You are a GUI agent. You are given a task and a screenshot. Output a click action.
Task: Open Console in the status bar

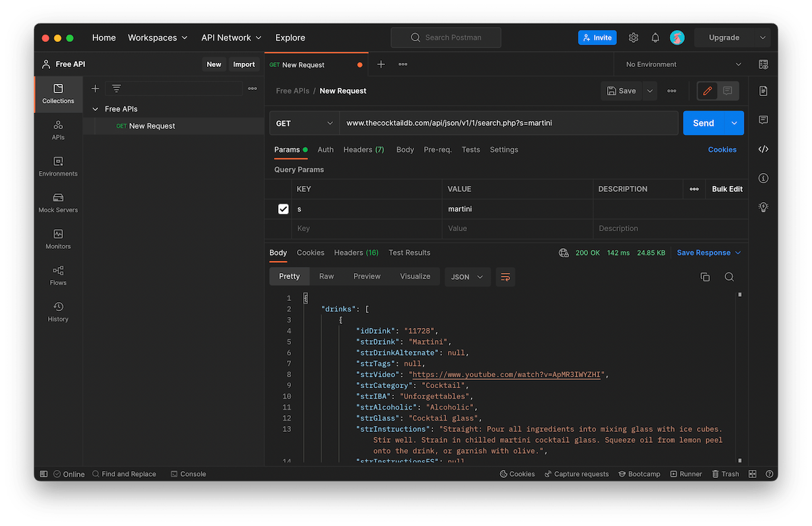(188, 474)
